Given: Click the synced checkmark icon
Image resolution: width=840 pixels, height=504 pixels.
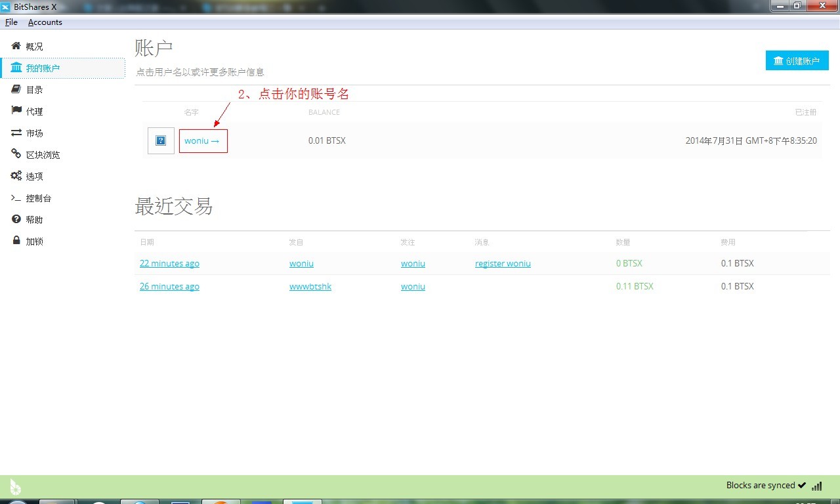Looking at the screenshot, I should tap(801, 486).
